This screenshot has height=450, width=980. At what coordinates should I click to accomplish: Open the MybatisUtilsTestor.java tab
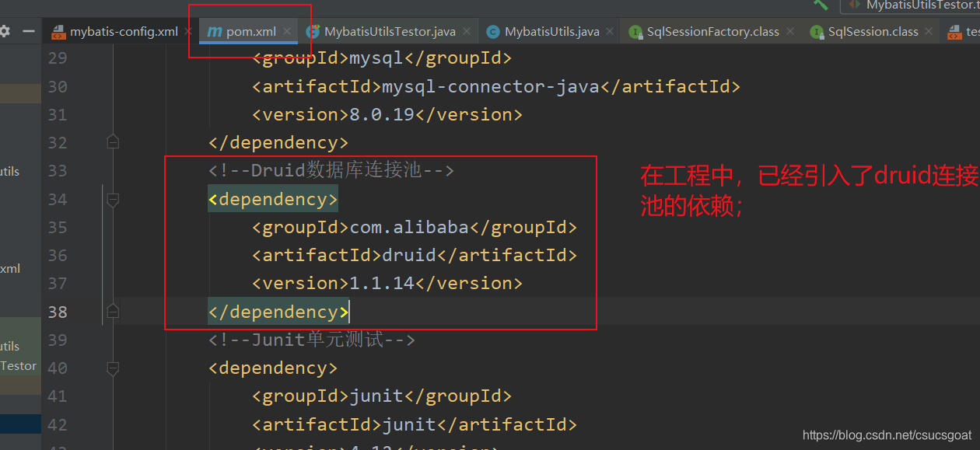coord(390,32)
